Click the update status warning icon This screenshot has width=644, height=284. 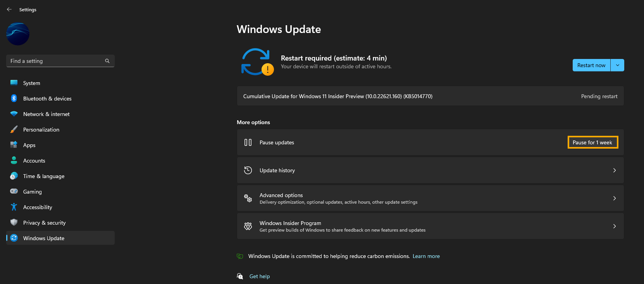click(x=268, y=69)
